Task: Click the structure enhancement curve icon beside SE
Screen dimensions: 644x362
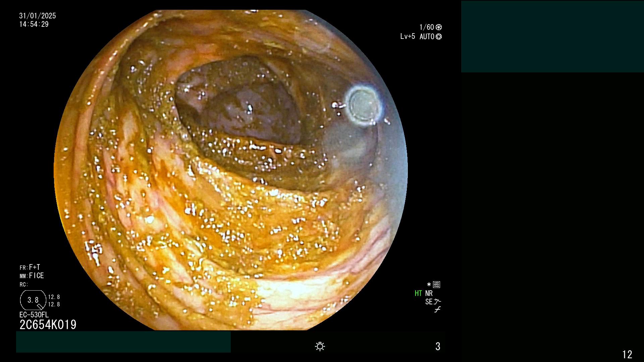Action: (437, 301)
